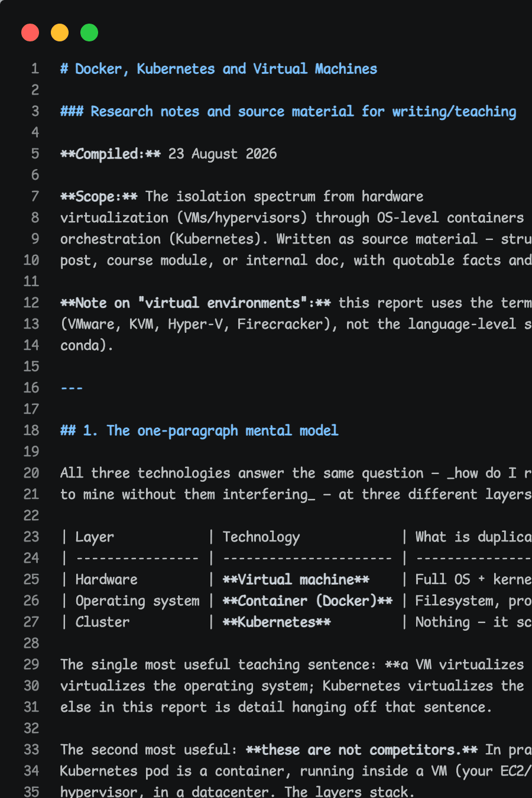
Task: Click the '**Container (Docker)**' table cell
Action: (307, 601)
